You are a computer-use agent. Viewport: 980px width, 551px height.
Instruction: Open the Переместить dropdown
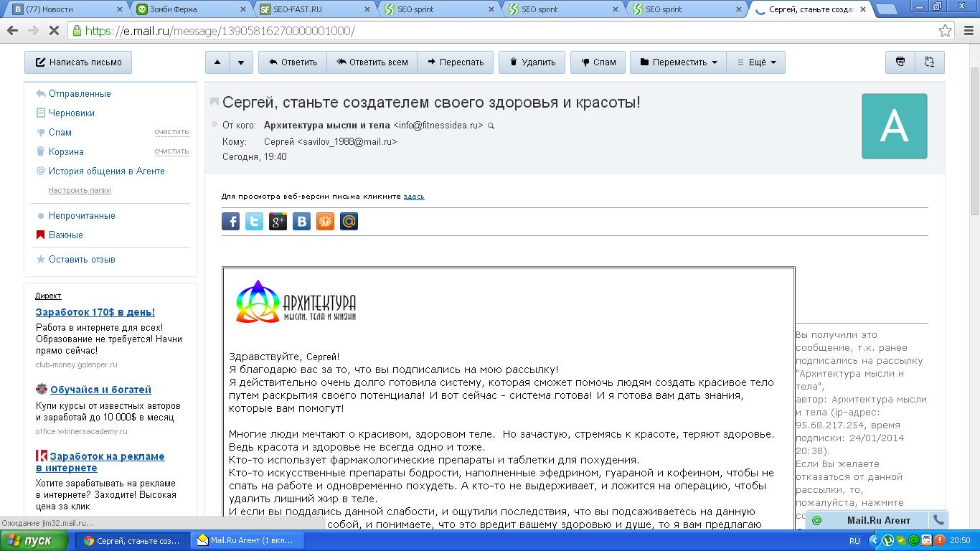click(x=679, y=62)
